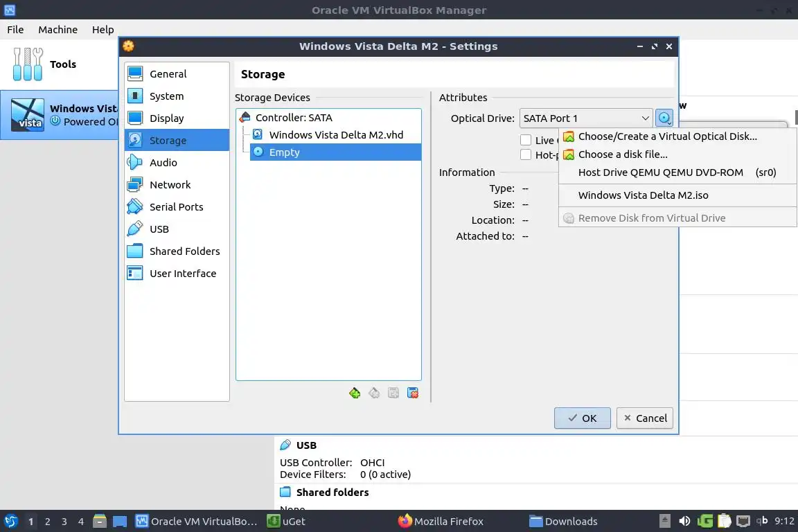Click the green Add Controller icon
The height and width of the screenshot is (532, 798).
point(355,393)
